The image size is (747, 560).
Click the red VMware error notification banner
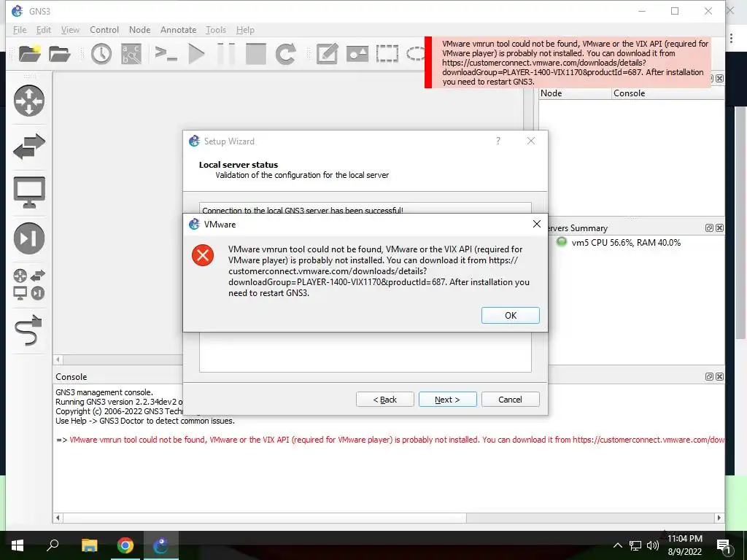click(568, 63)
